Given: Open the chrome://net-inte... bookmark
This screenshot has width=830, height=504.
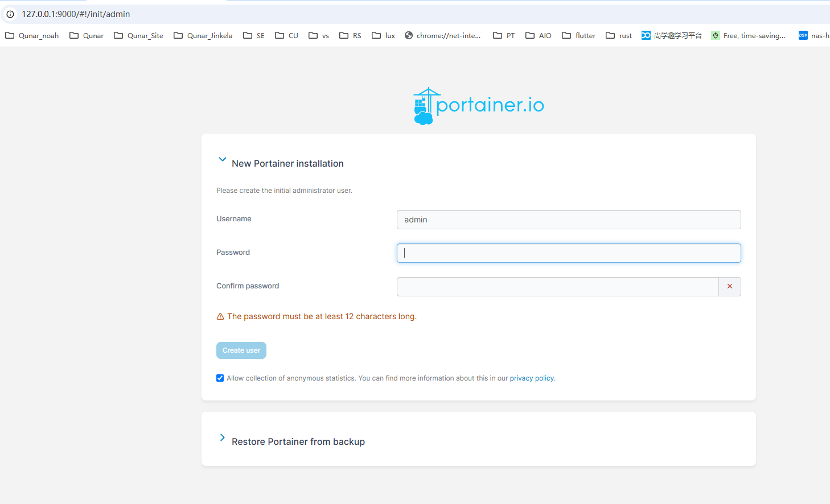Looking at the screenshot, I should (442, 35).
